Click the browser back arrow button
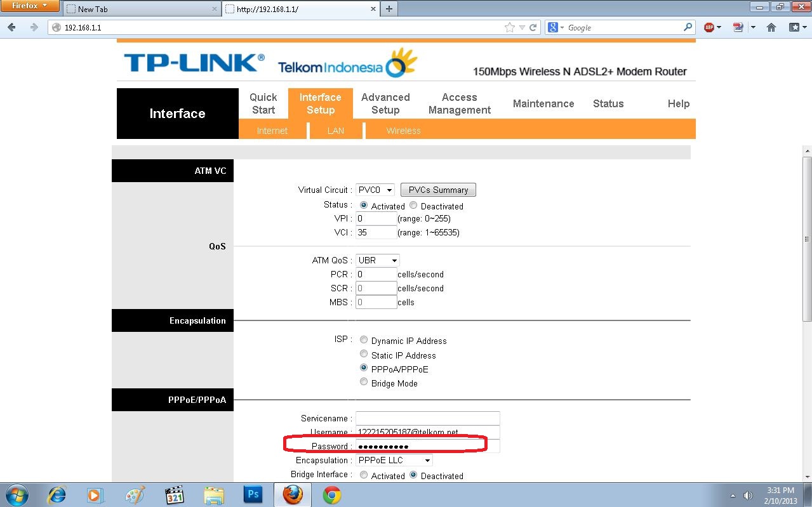This screenshot has width=812, height=507. coord(12,27)
